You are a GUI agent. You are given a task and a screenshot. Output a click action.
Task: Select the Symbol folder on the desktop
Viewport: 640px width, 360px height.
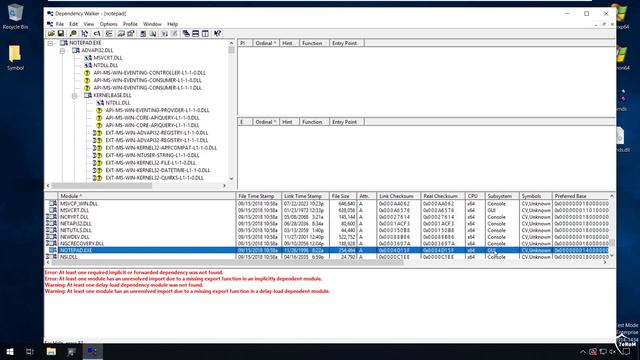coord(15,58)
